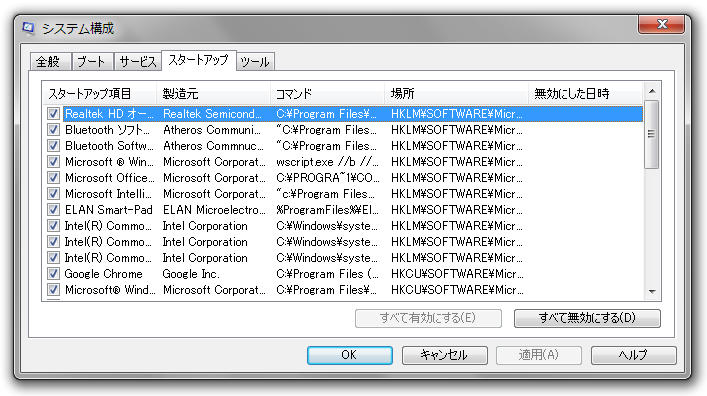Select the C:¥PROGRA~1¥CO... command cell
The height and width of the screenshot is (396, 707).
click(x=328, y=178)
